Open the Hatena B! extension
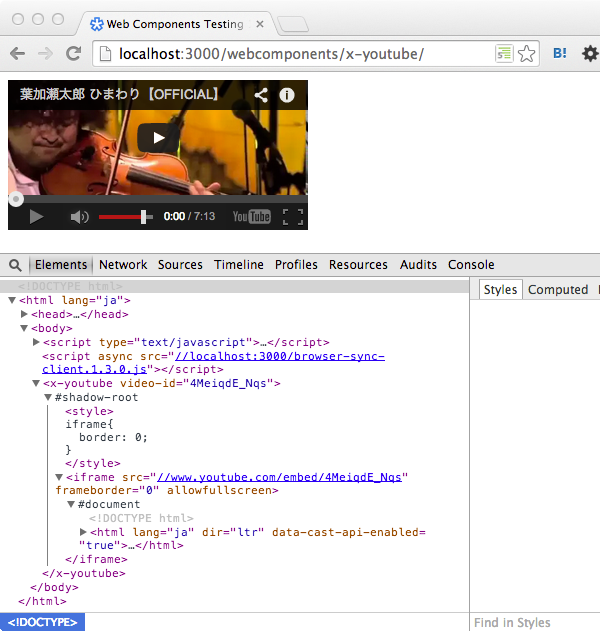The image size is (600, 631). point(560,53)
